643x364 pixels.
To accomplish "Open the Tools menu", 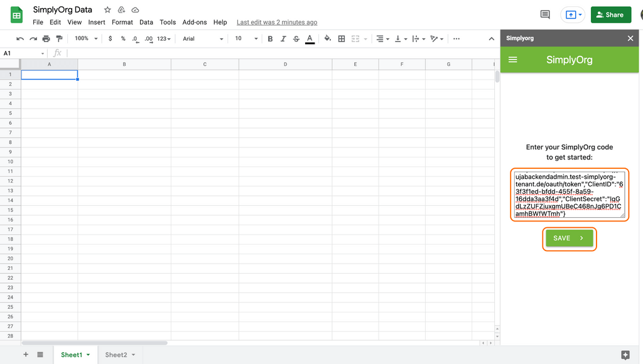I will (x=168, y=22).
